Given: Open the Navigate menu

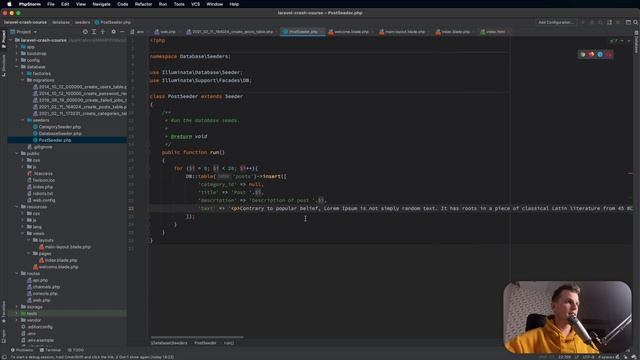Looking at the screenshot, I should tap(101, 4).
